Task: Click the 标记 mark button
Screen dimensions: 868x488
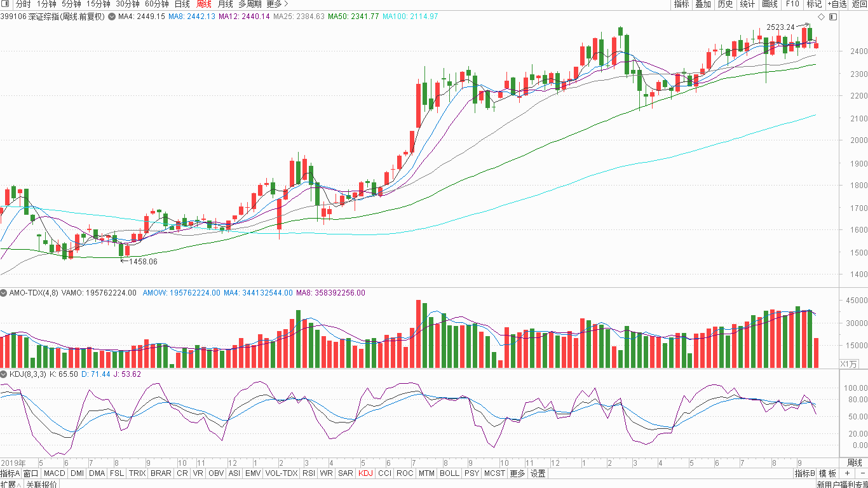Action: pos(814,4)
